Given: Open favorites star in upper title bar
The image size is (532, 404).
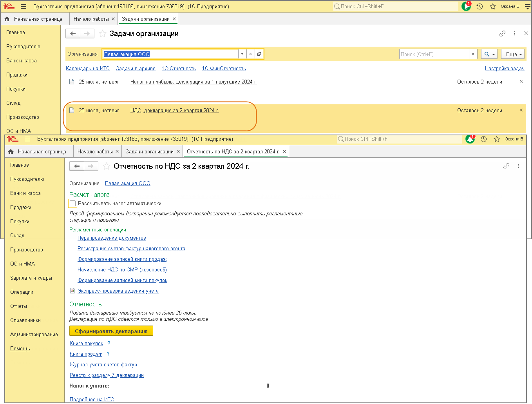Looking at the screenshot, I should point(493,6).
